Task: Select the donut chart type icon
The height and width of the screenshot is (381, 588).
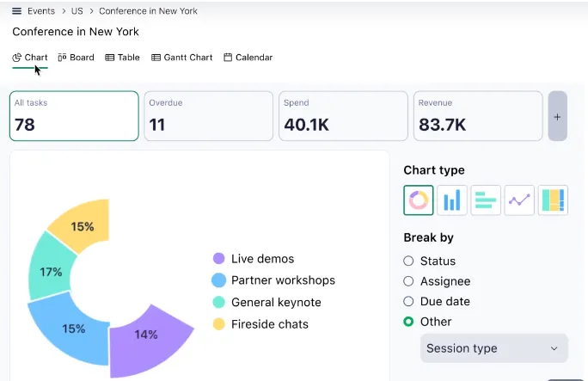Action: [419, 200]
